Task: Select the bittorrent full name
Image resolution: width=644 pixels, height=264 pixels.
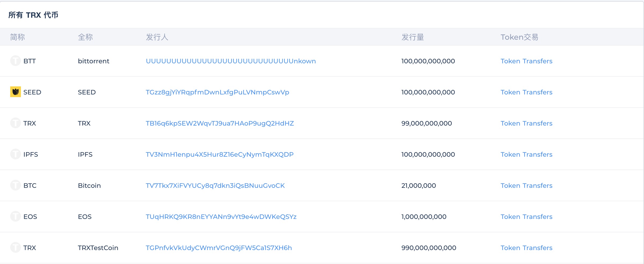Action: pos(93,61)
